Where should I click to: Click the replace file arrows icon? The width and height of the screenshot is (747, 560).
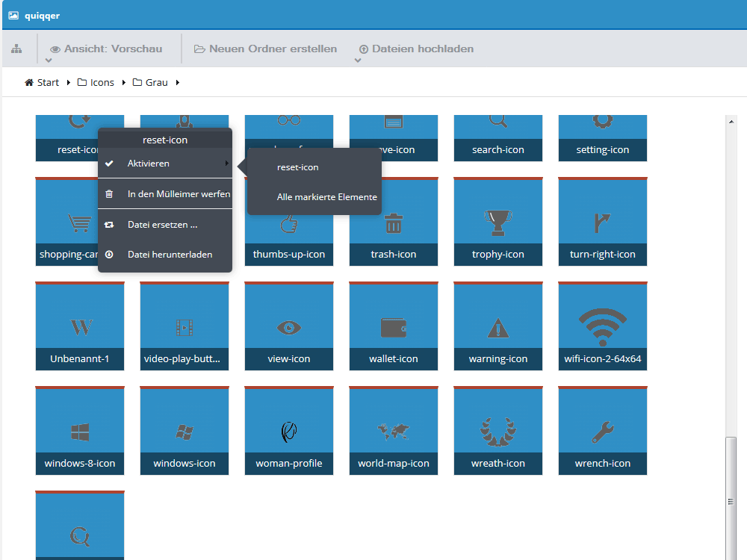109,225
